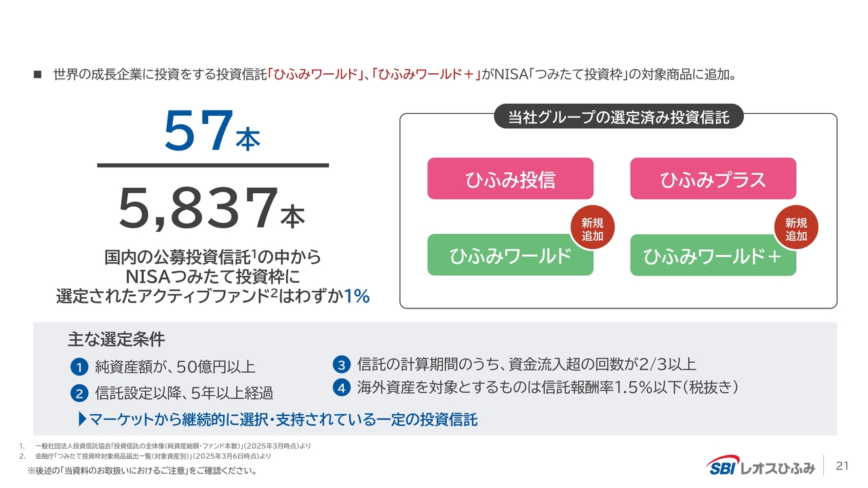This screenshot has width=868, height=488.
Task: Click the 5,837本 total figure
Action: click(212, 209)
